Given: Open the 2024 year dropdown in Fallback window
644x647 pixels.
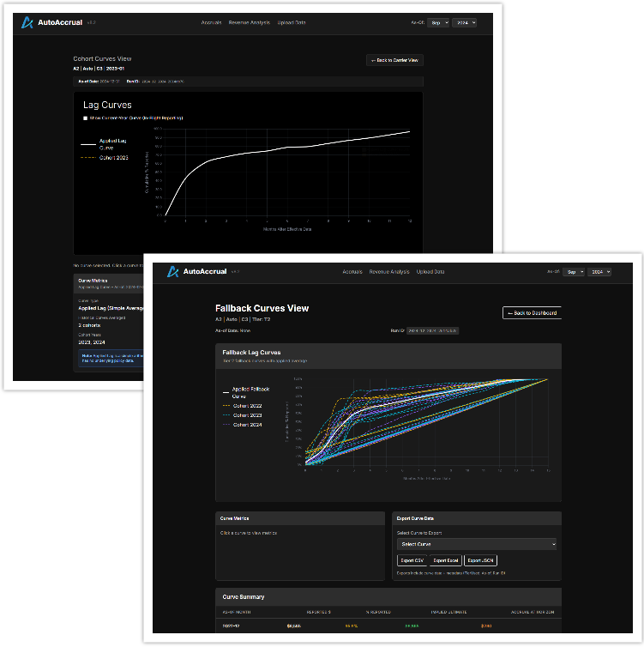Looking at the screenshot, I should [599, 272].
